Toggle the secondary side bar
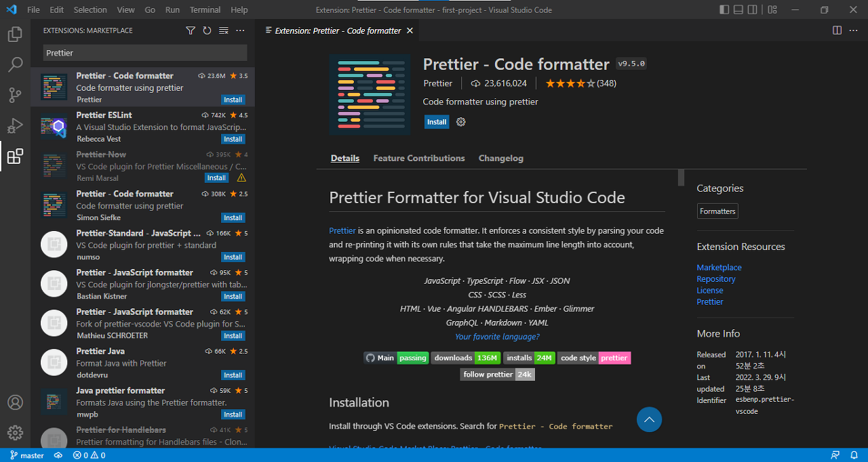Viewport: 868px width, 462px height. coord(753,10)
